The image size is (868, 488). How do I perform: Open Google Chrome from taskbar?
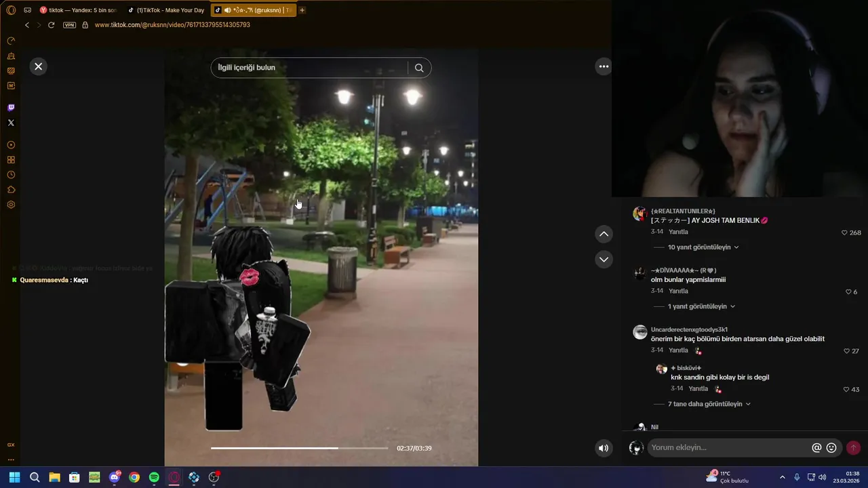point(134,477)
